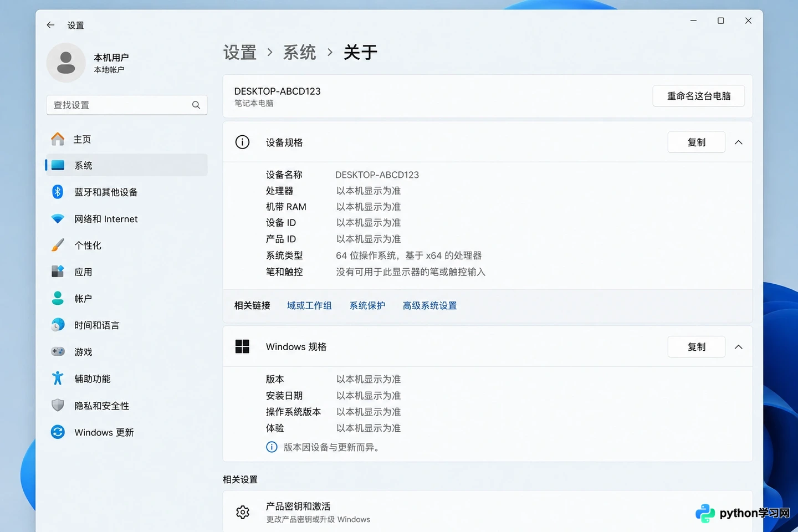Copy Windows 规格 with the 复制 button
This screenshot has height=532, width=798.
(x=697, y=347)
